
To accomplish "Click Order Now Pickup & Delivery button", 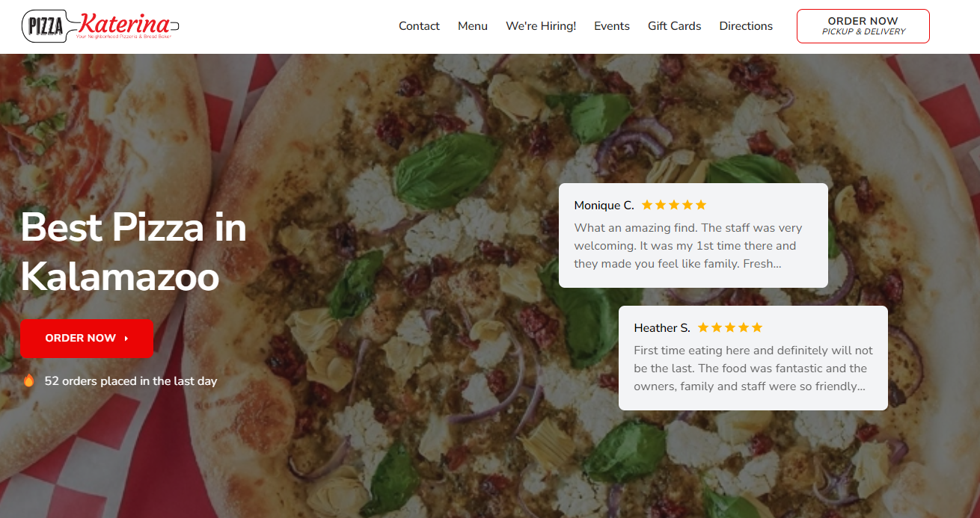I will (863, 26).
